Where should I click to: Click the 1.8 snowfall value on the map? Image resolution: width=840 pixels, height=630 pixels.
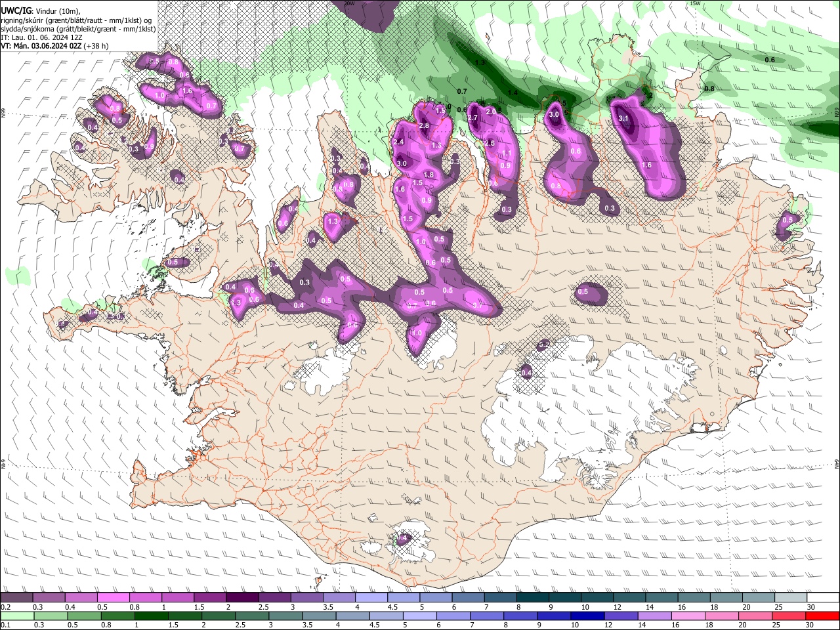(x=429, y=175)
